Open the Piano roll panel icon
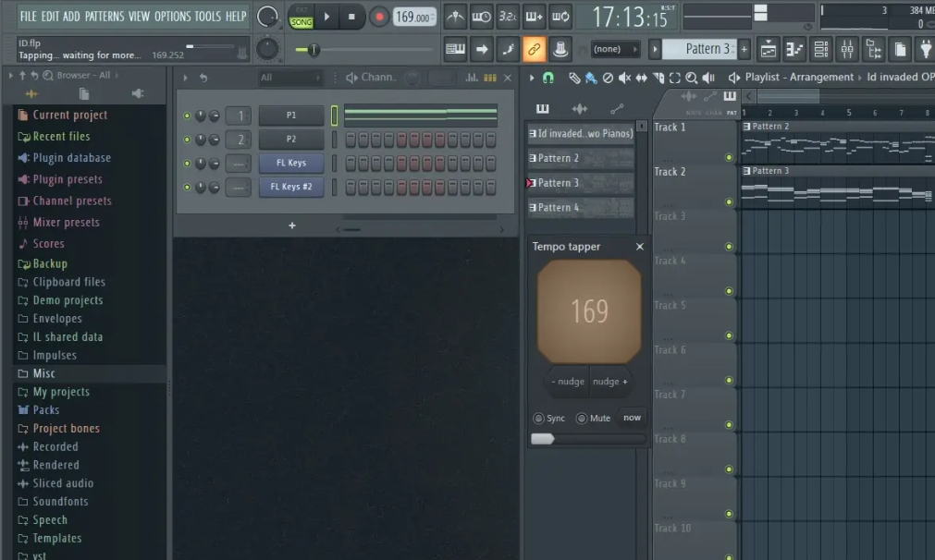Screen dimensions: 935x560 [x=794, y=49]
